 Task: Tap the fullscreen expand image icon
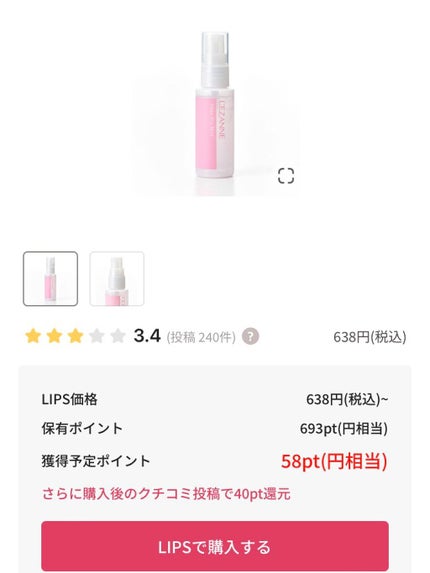tap(286, 176)
